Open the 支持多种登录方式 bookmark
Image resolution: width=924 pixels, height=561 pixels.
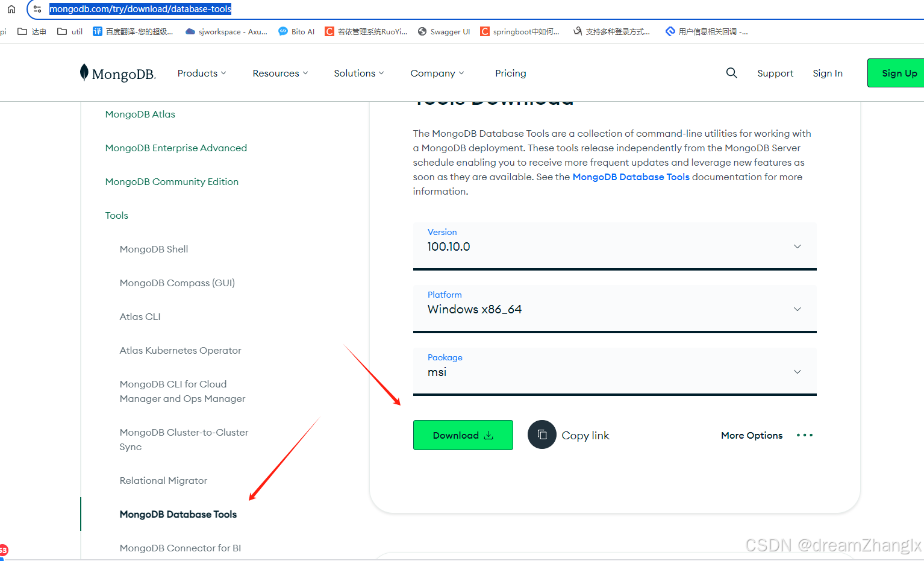[611, 32]
